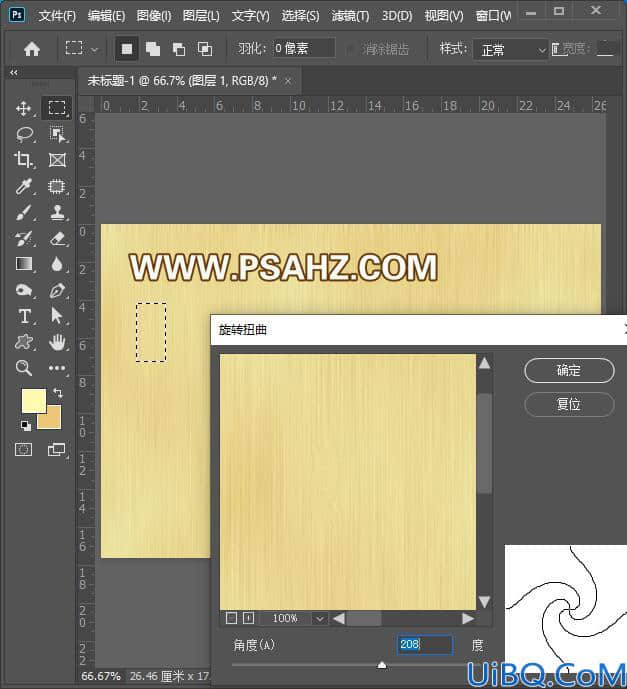Screen dimensions: 627x689
Task: Confirm twirl filter with 确定
Action: (x=569, y=370)
